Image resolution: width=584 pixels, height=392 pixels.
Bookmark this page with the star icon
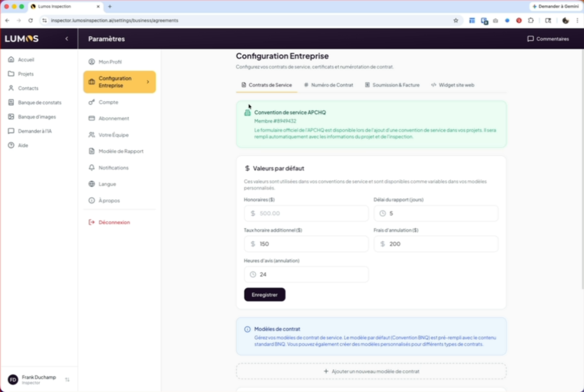tap(456, 21)
